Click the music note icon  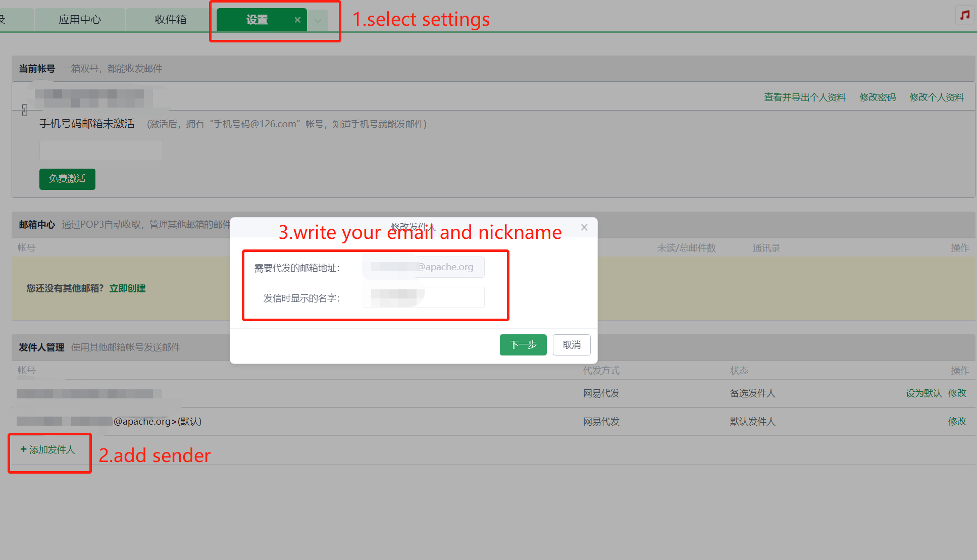point(965,15)
